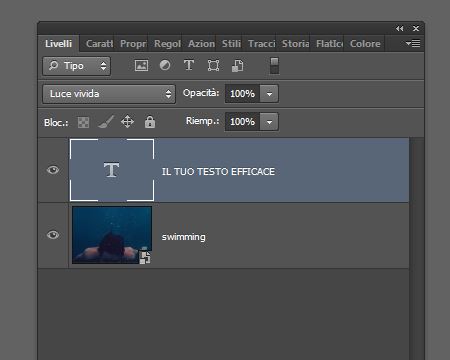Lock all with the padlock icon

click(x=150, y=122)
